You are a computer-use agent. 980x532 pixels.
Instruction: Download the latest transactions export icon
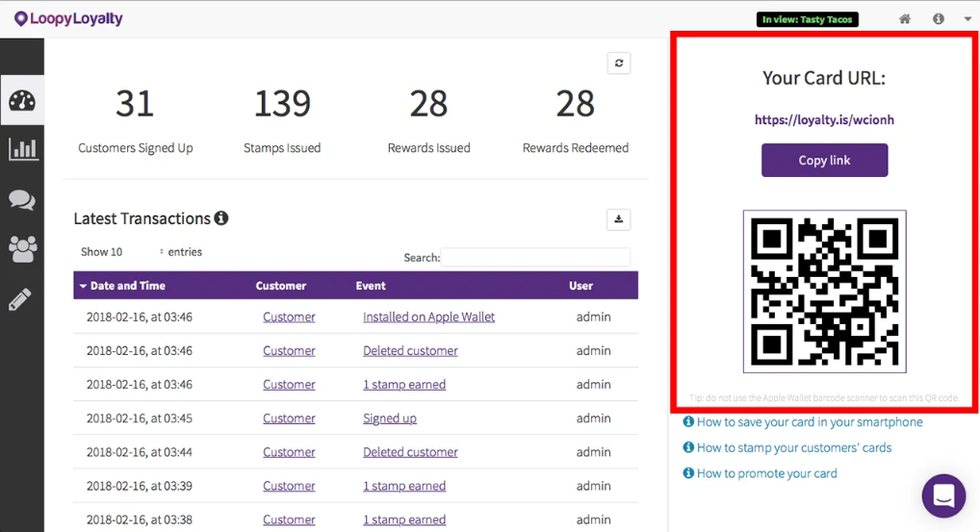point(618,219)
